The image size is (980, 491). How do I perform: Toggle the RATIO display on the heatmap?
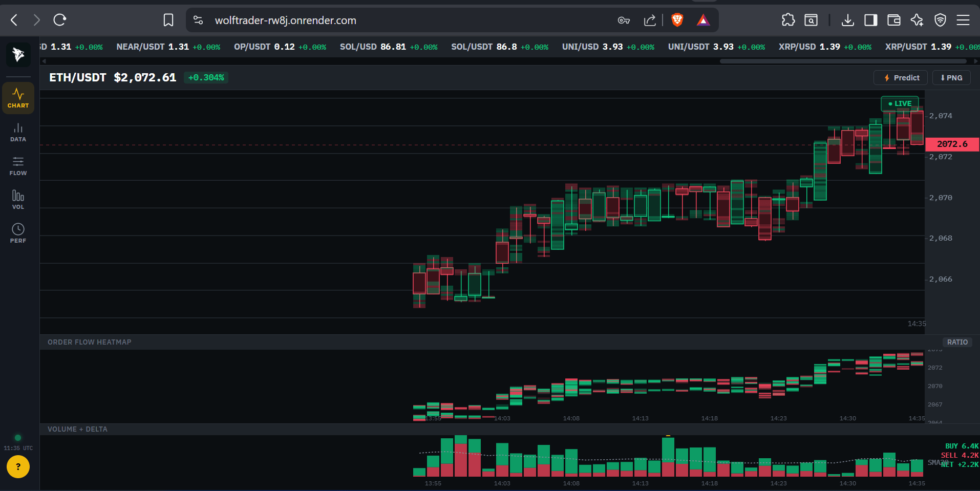coord(957,341)
